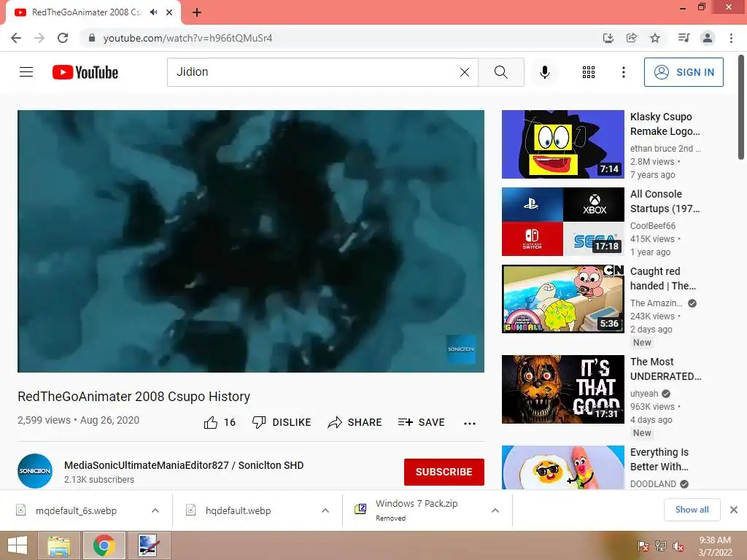Open Caught red handed Gumball thumbnail
Screen dimensions: 747x560
click(562, 298)
